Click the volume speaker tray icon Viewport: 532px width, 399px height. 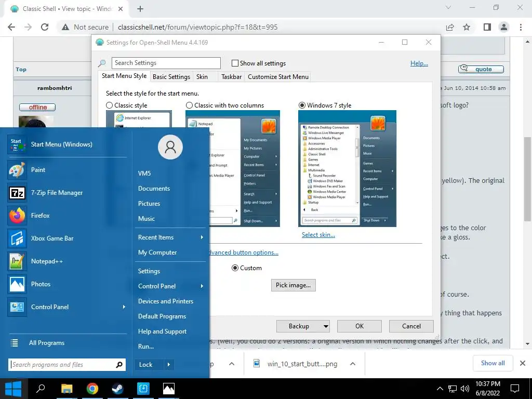click(x=465, y=389)
